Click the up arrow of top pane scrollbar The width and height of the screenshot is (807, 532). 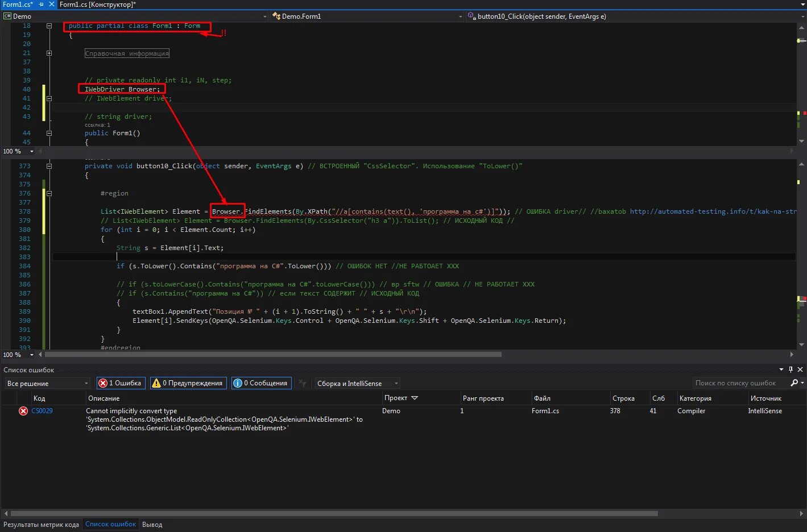801,27
